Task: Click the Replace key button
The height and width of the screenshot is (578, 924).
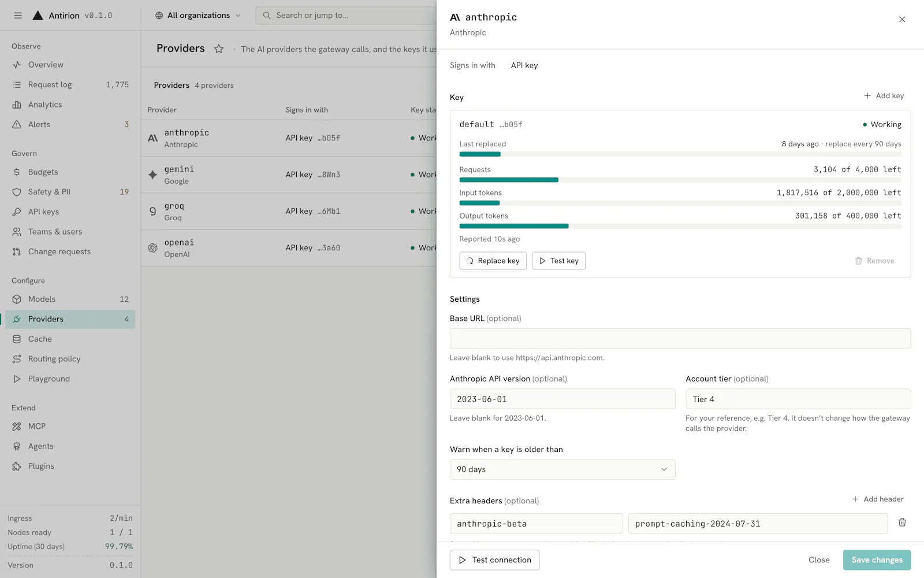Action: click(493, 261)
